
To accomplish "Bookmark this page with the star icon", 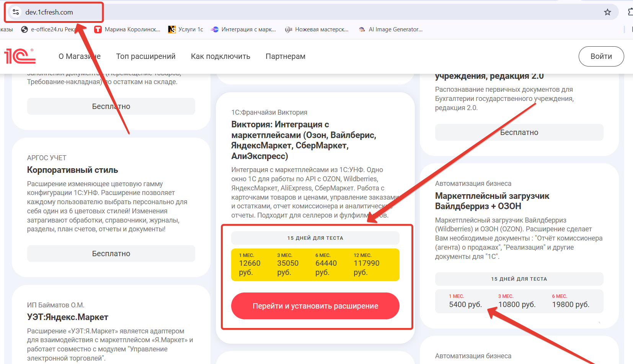I will 607,12.
